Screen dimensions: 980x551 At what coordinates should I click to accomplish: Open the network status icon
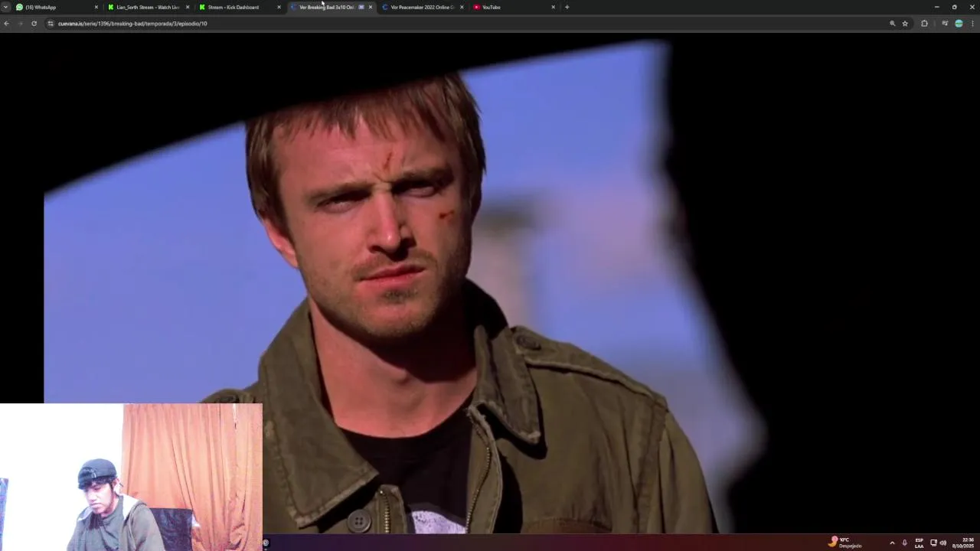tap(933, 543)
